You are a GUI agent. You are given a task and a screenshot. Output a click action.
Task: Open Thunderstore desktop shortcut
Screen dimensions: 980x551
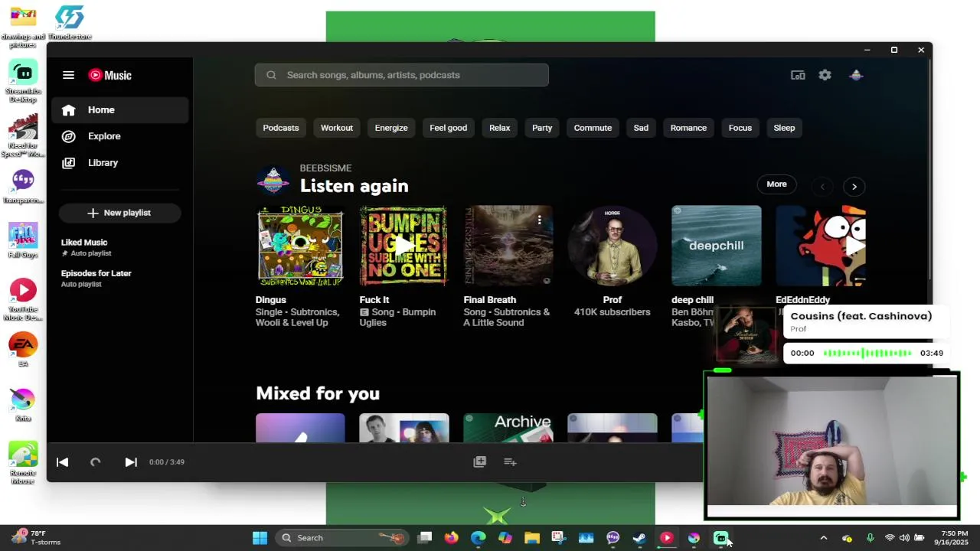click(x=70, y=23)
